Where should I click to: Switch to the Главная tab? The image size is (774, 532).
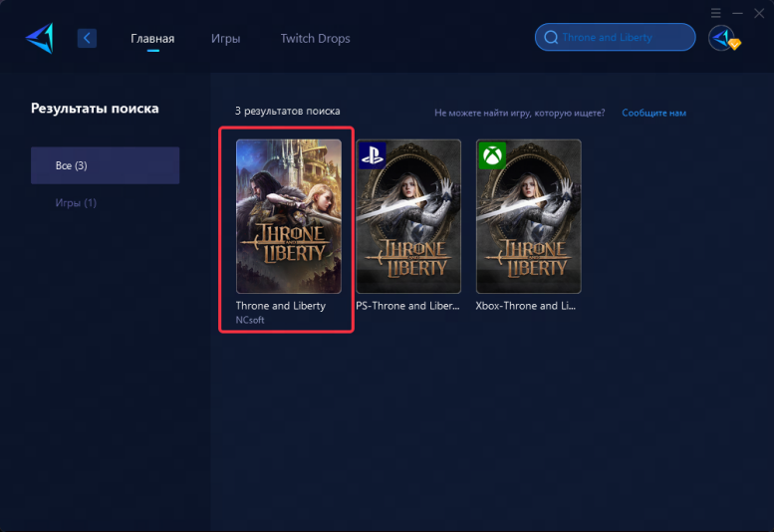coord(152,39)
